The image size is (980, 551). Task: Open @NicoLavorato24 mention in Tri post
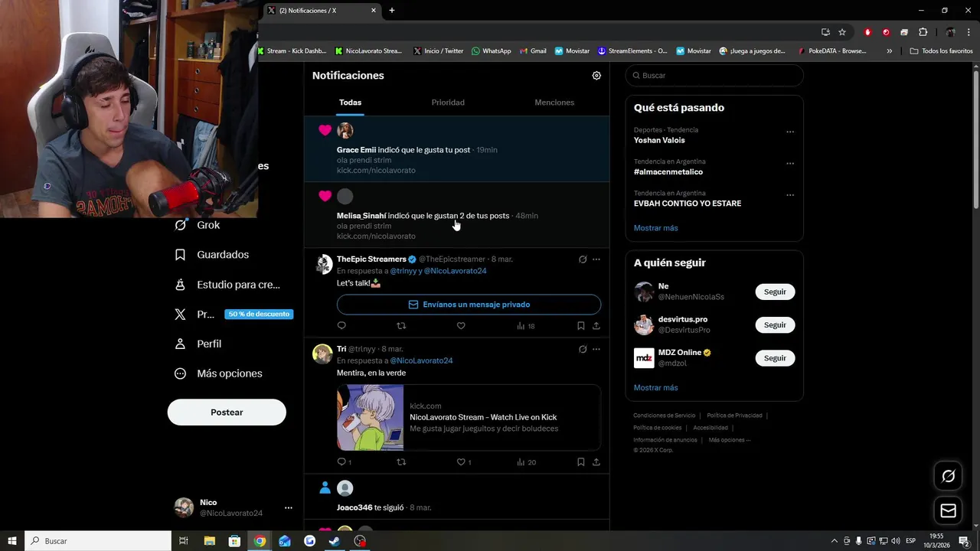pos(421,361)
